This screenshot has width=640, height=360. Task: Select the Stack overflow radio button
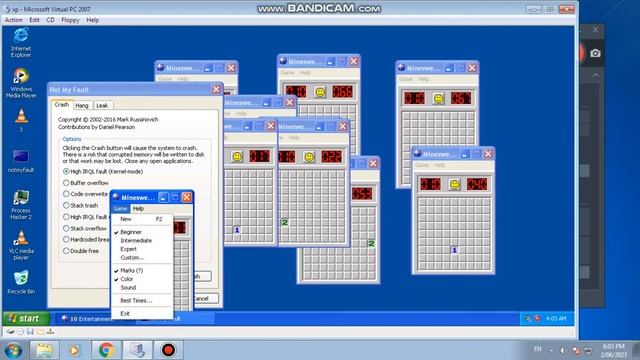click(x=66, y=228)
